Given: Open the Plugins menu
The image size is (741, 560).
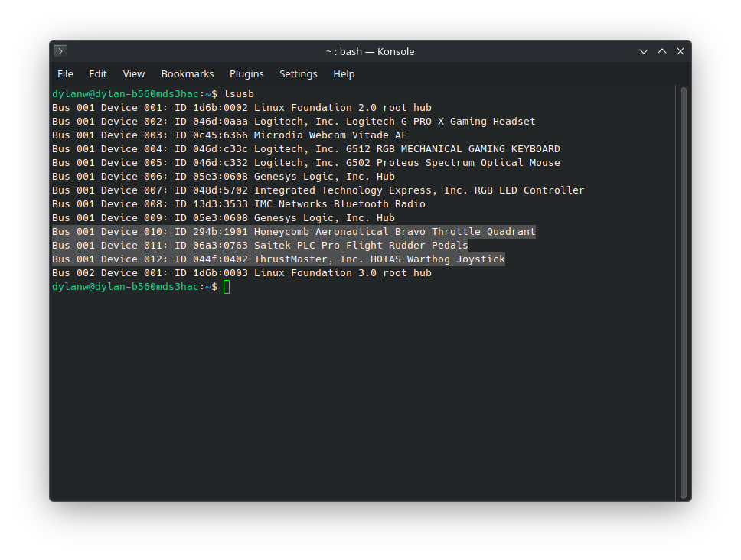Looking at the screenshot, I should tap(246, 74).
